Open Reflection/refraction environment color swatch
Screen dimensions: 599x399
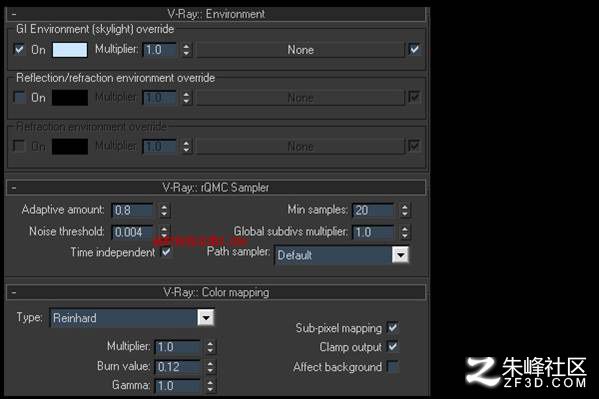coord(70,98)
